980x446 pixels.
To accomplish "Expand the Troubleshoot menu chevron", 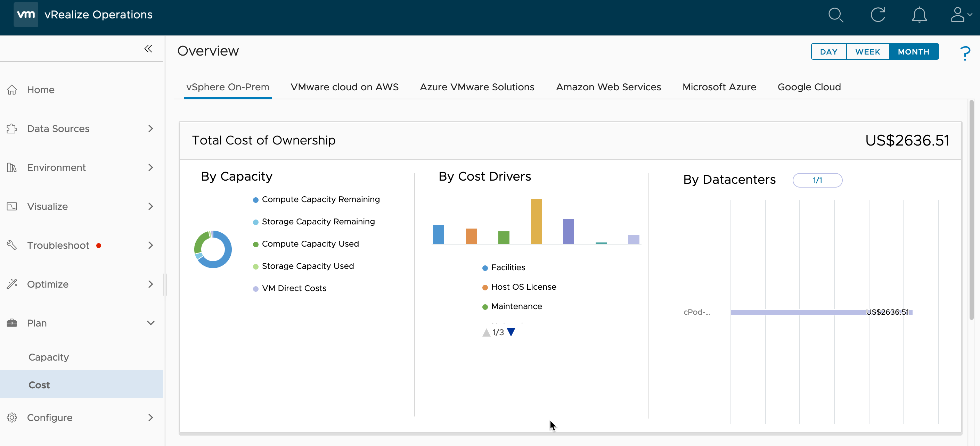I will [x=151, y=245].
